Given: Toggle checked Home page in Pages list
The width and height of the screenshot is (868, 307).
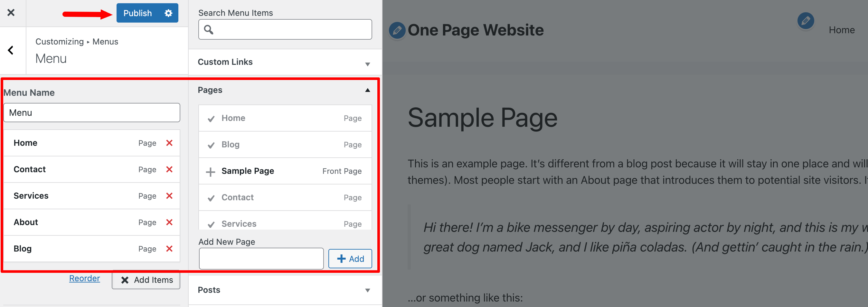Looking at the screenshot, I should click(285, 118).
